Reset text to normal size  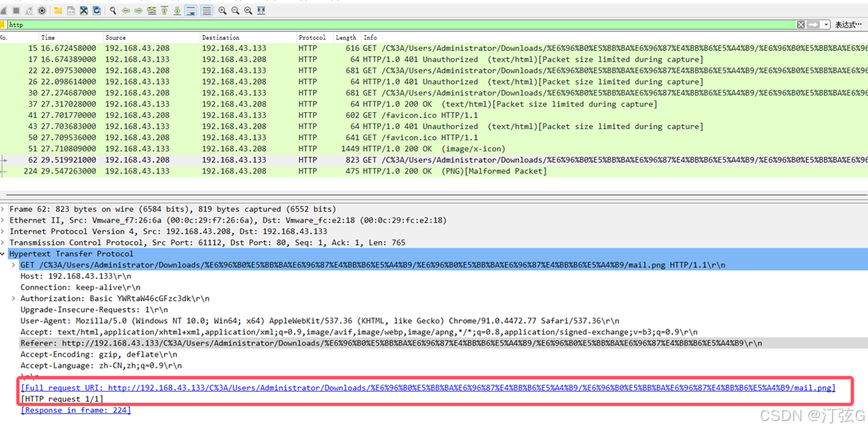[248, 10]
